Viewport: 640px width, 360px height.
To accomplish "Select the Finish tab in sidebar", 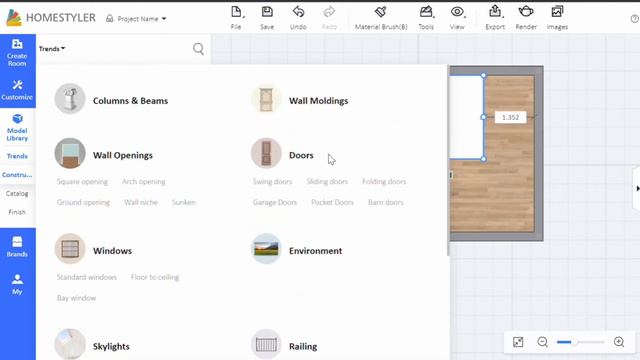I will (17, 212).
